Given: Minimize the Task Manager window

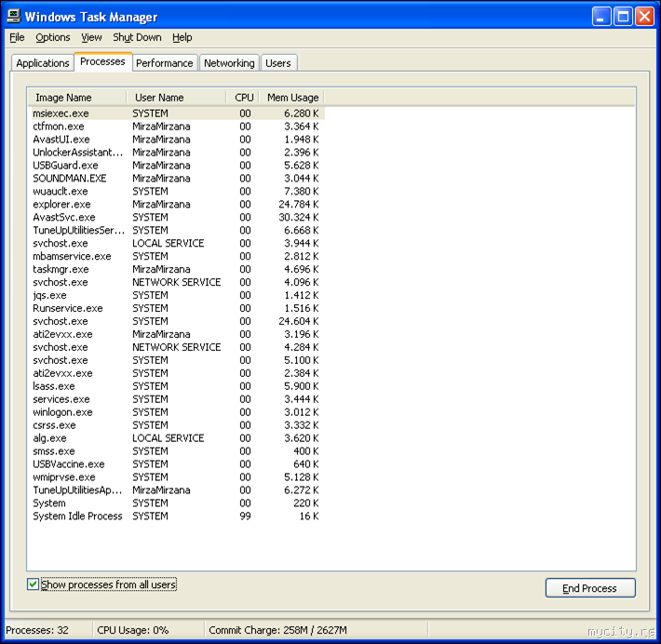Looking at the screenshot, I should pyautogui.click(x=601, y=17).
